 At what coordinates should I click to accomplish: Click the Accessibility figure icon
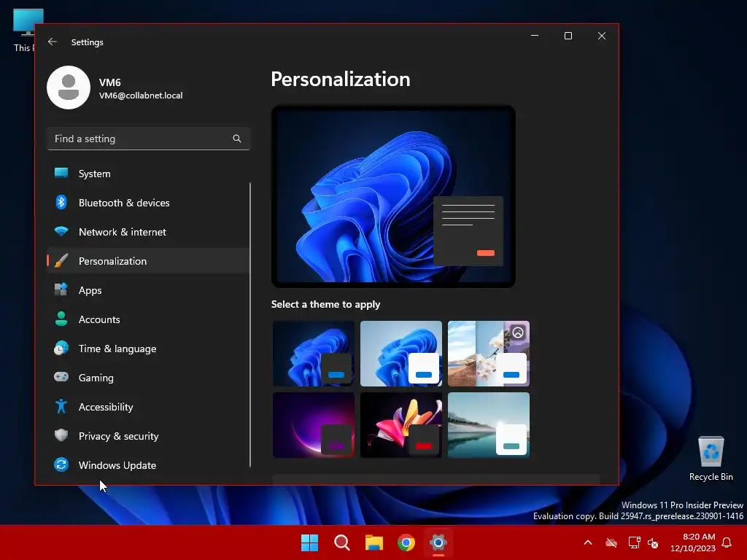(61, 406)
